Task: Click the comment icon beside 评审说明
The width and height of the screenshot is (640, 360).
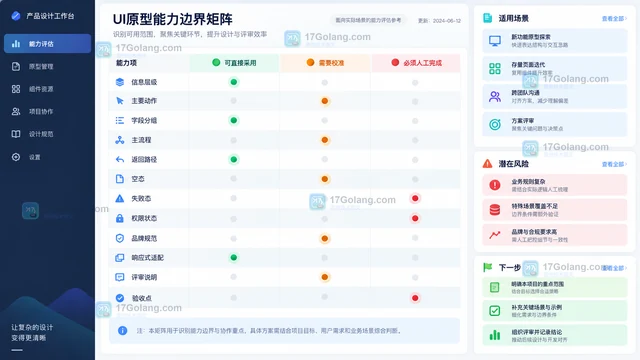Action: 120,277
